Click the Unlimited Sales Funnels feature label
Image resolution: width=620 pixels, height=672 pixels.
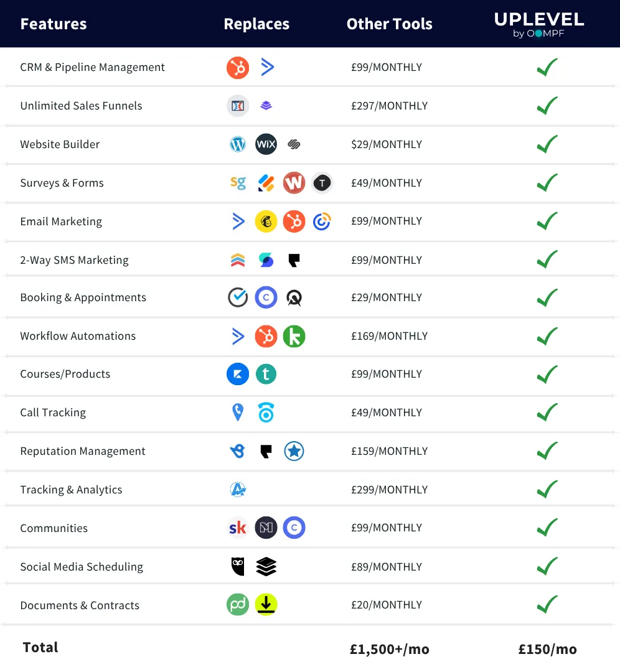[x=81, y=106]
